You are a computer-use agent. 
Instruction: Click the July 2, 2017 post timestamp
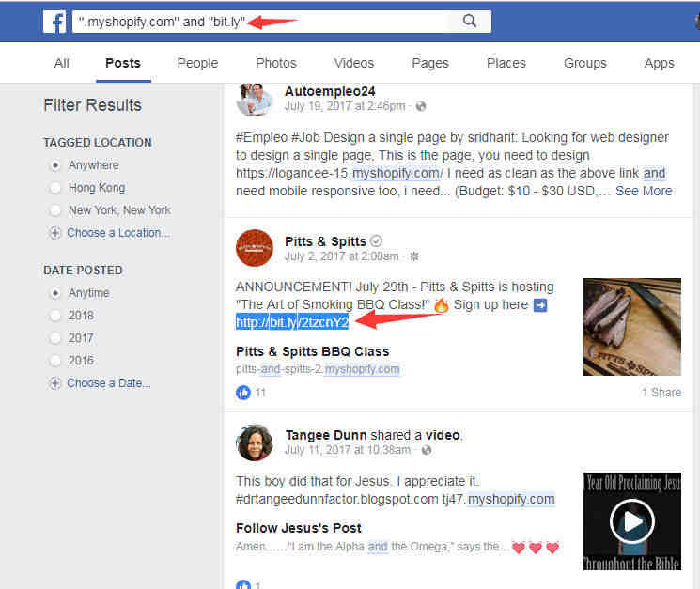coord(341,256)
